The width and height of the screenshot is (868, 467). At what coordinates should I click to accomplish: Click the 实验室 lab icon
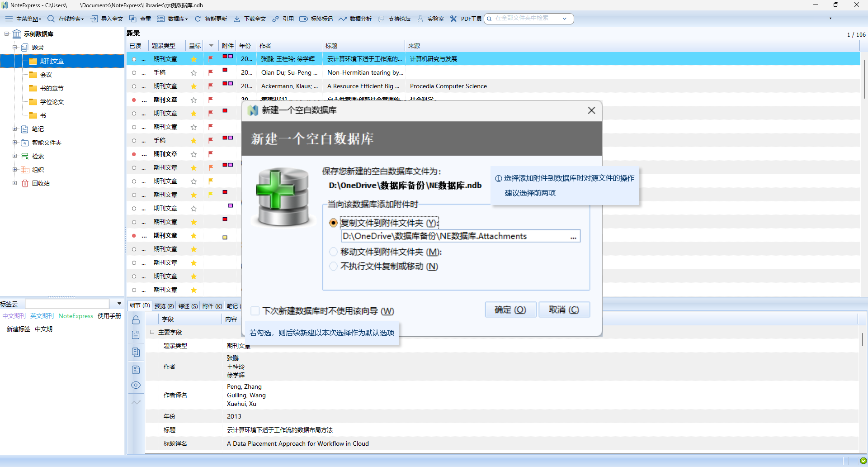pos(420,19)
